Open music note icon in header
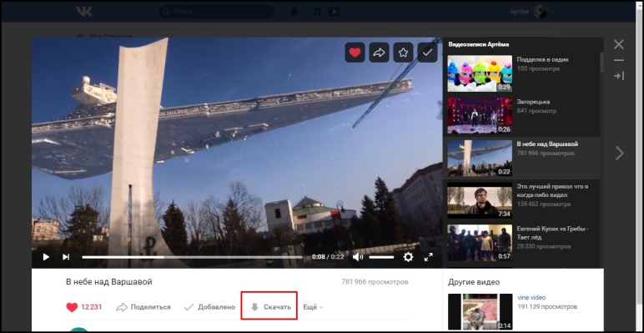644x333 pixels. [x=317, y=12]
